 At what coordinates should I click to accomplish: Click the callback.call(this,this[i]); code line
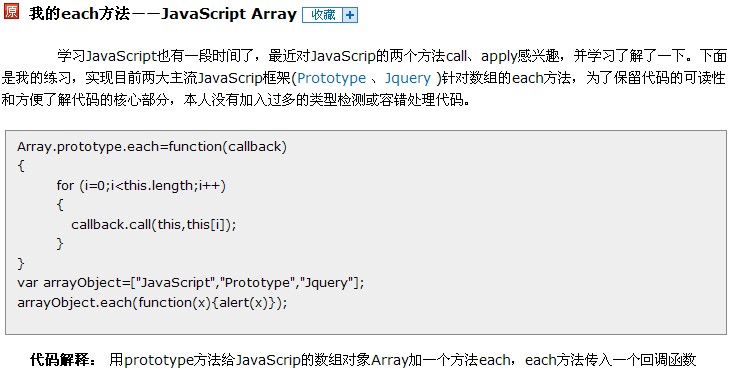tap(154, 225)
